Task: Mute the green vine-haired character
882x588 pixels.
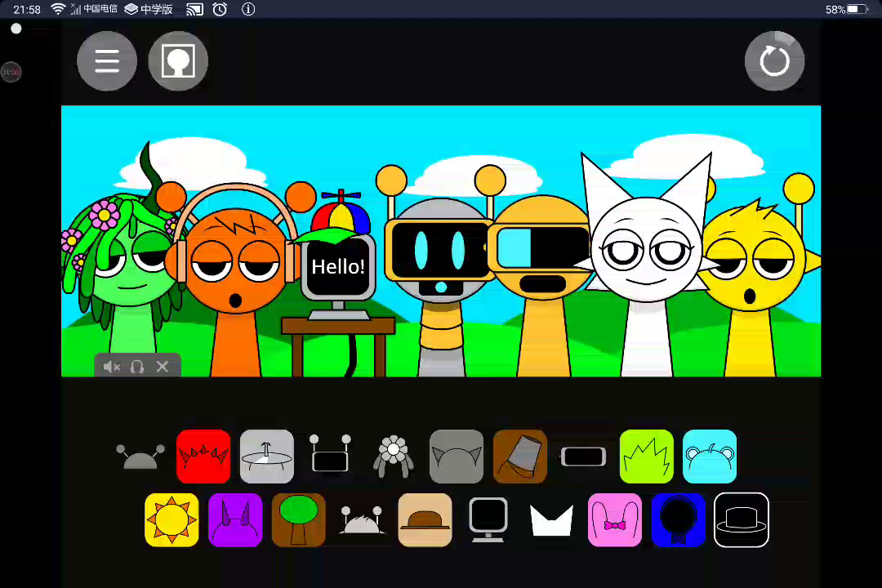Action: pos(112,367)
